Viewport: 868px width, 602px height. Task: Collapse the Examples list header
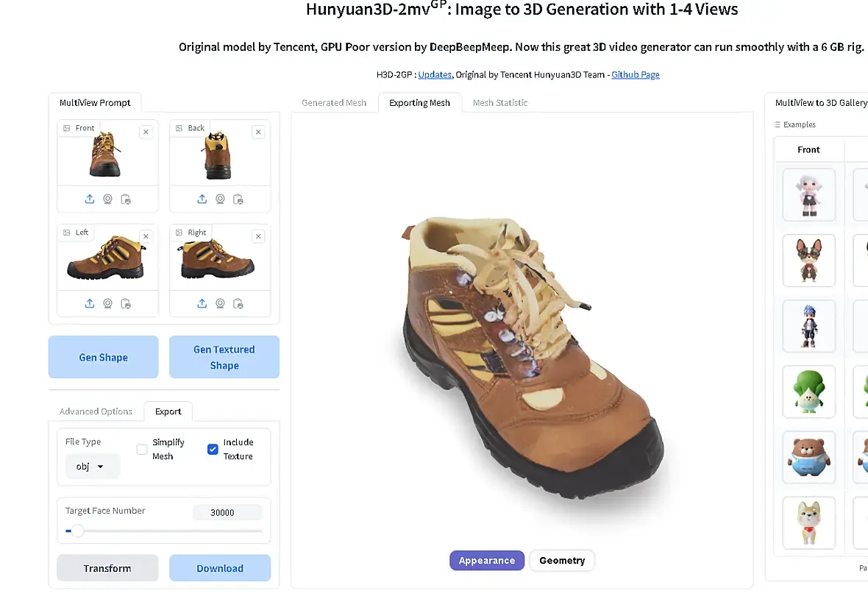coord(795,124)
